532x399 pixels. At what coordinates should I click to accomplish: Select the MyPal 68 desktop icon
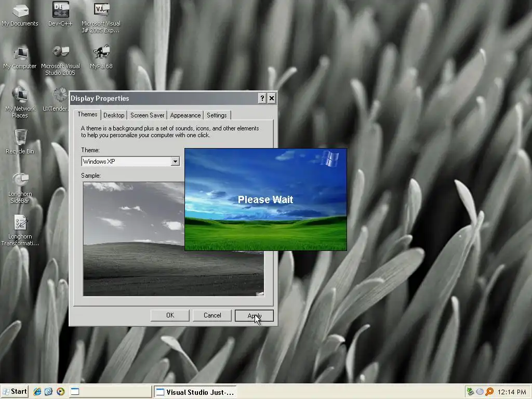coord(101,57)
